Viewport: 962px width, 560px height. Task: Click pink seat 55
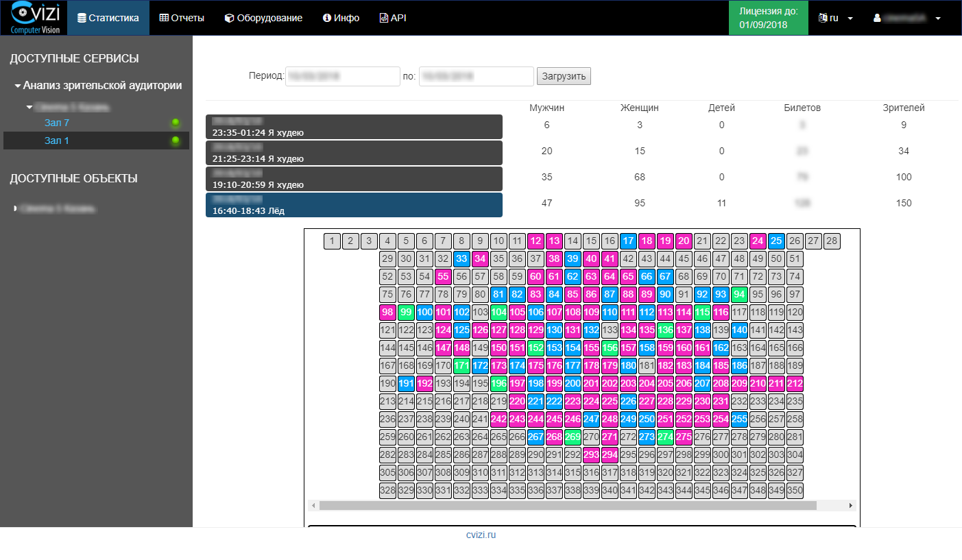tap(443, 276)
